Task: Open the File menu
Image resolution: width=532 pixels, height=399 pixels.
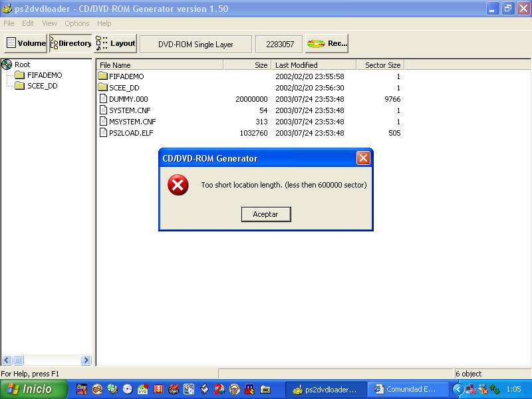Action: 9,23
